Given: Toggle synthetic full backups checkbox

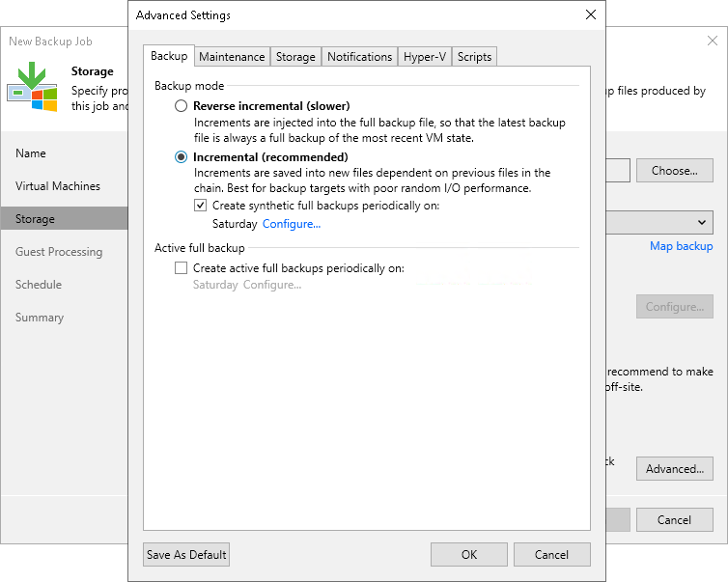Looking at the screenshot, I should click(x=201, y=206).
